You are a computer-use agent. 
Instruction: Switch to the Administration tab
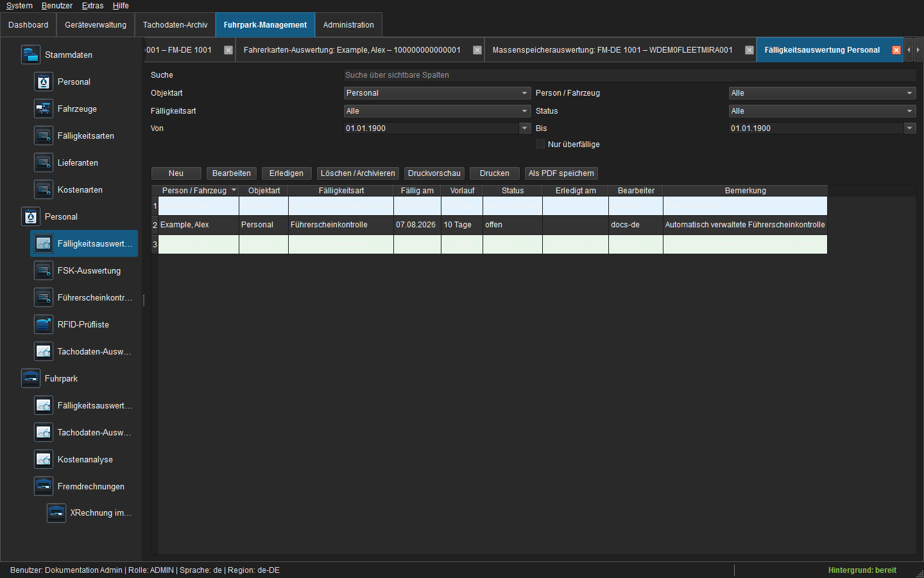tap(348, 25)
